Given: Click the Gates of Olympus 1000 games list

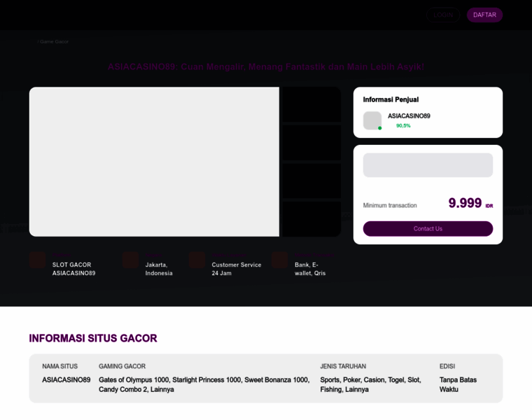Looking at the screenshot, I should coord(204,384).
